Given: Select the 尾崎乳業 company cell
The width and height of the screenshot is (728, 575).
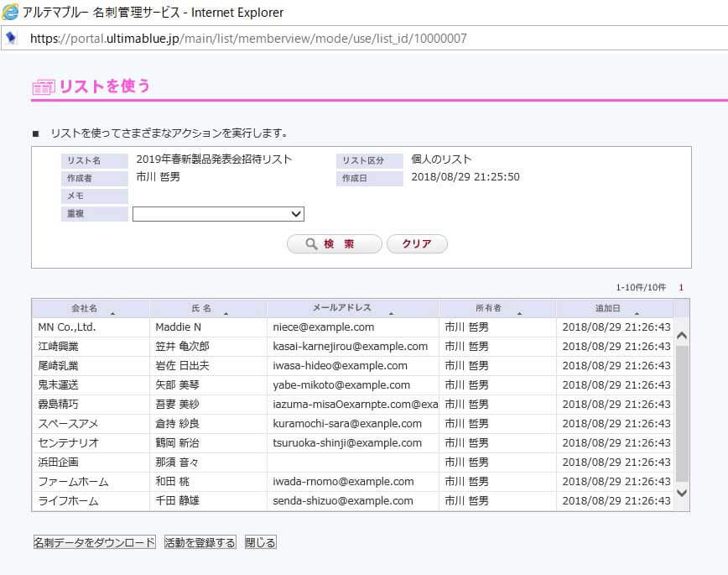Looking at the screenshot, I should point(91,366).
